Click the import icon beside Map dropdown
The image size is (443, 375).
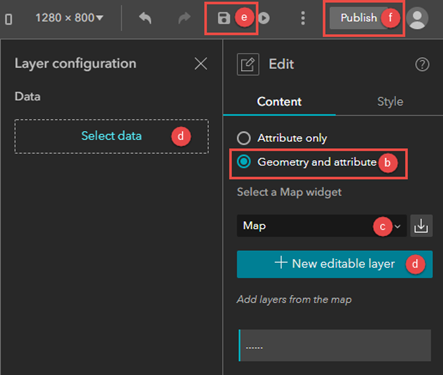click(x=421, y=226)
